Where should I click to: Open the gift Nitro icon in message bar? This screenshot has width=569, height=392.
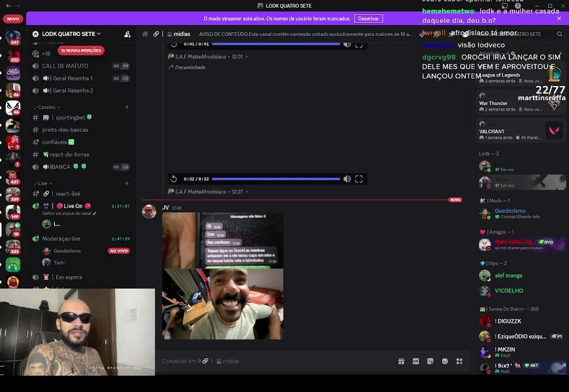coord(401,361)
